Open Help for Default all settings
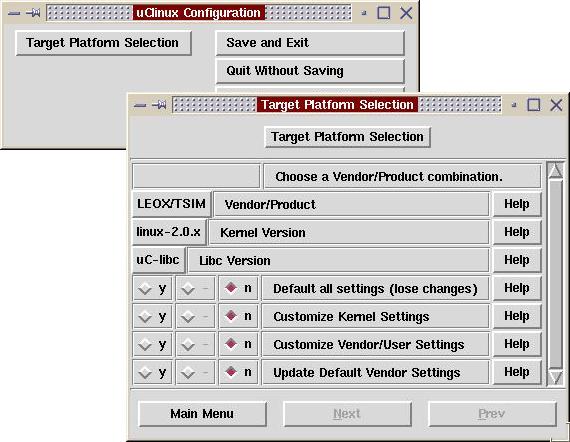Screen dimensions: 570x442 (517, 288)
